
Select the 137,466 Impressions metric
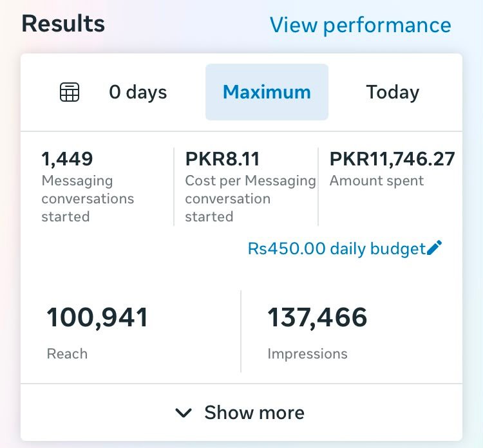coord(317,317)
